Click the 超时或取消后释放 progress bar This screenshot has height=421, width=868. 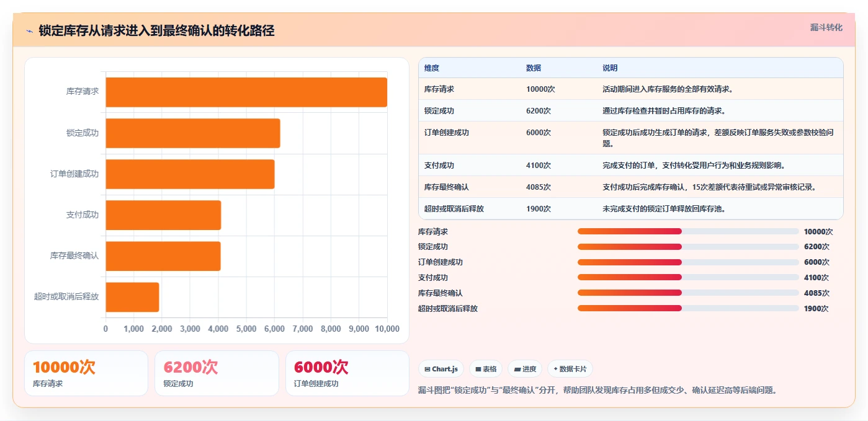(688, 308)
